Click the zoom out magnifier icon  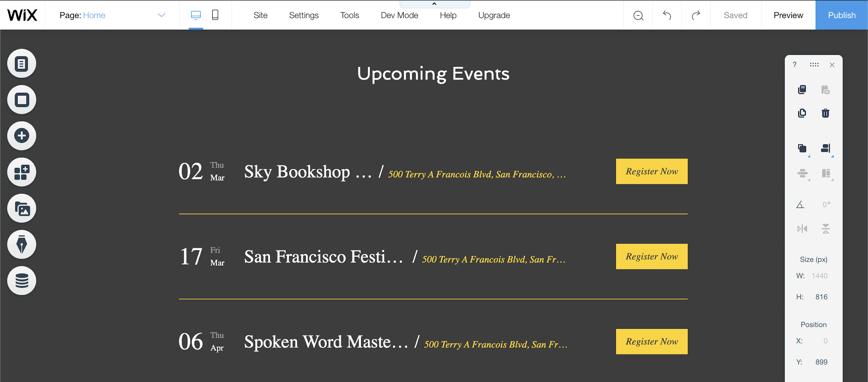(x=638, y=15)
